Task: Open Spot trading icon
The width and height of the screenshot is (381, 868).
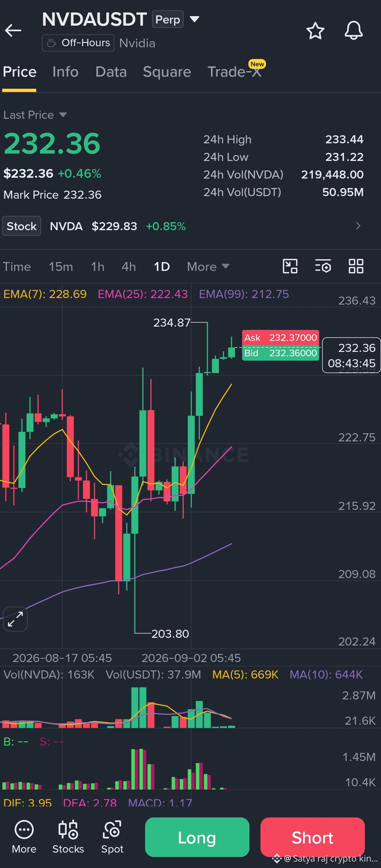Action: point(112,837)
